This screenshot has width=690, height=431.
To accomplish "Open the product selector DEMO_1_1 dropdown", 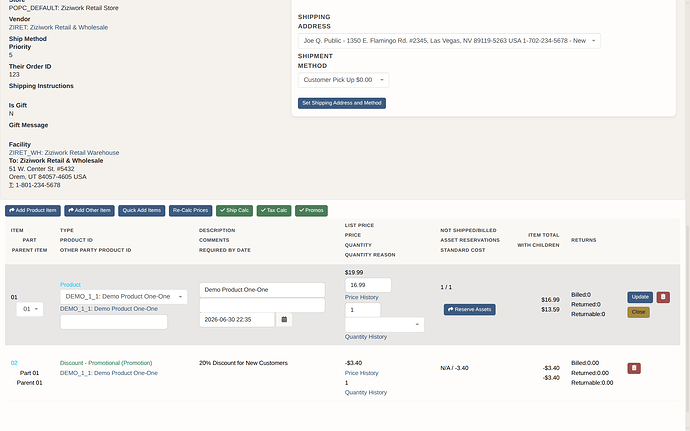I will tap(124, 297).
